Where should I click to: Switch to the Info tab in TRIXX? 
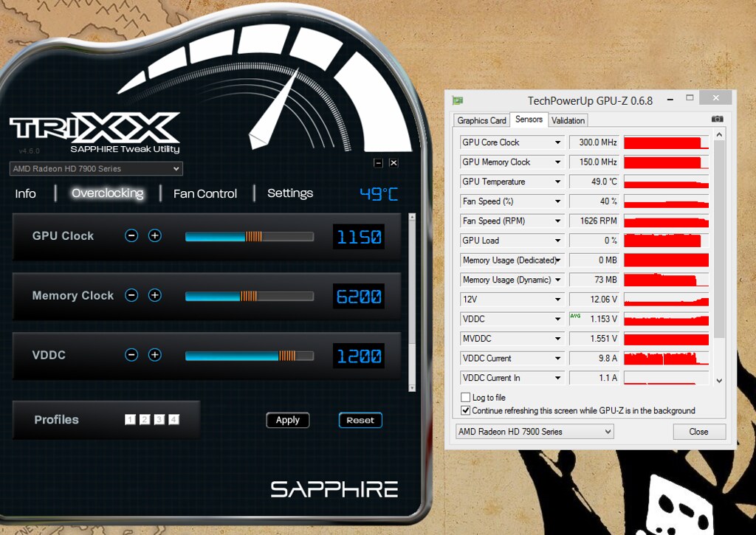[25, 194]
